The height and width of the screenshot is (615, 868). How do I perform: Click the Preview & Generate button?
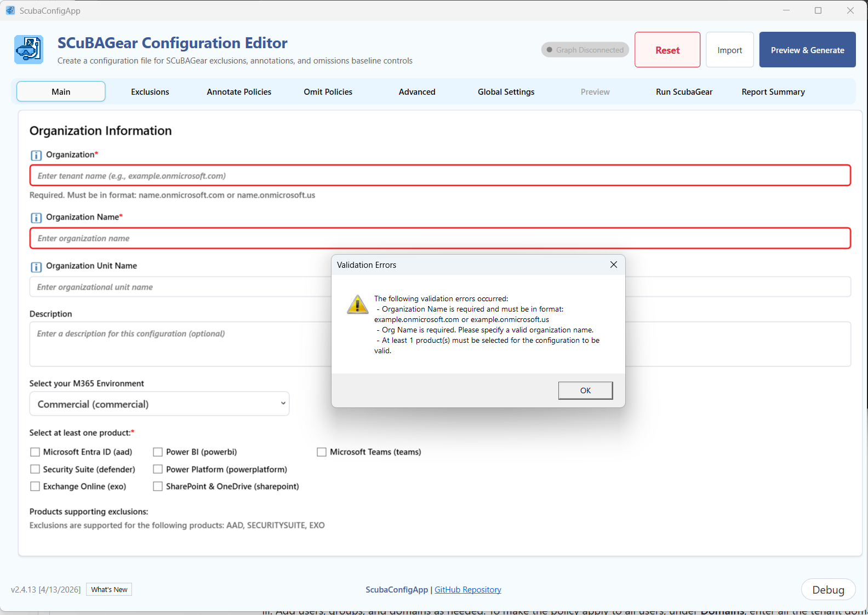[807, 50]
